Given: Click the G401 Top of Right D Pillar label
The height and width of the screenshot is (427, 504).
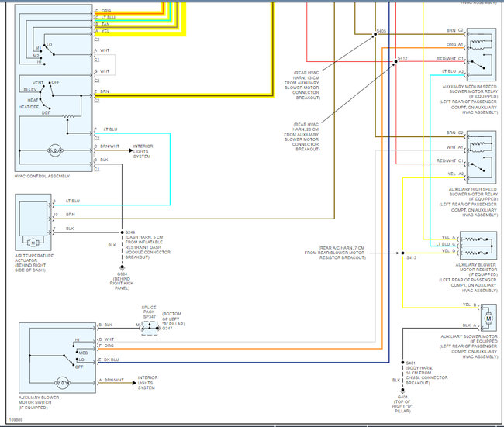Looking at the screenshot, I should [x=402, y=404].
